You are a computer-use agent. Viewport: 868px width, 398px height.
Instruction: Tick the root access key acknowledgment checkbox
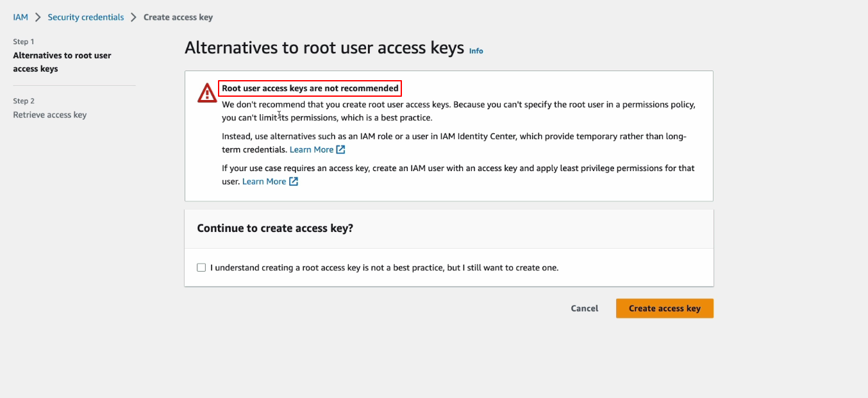point(201,267)
